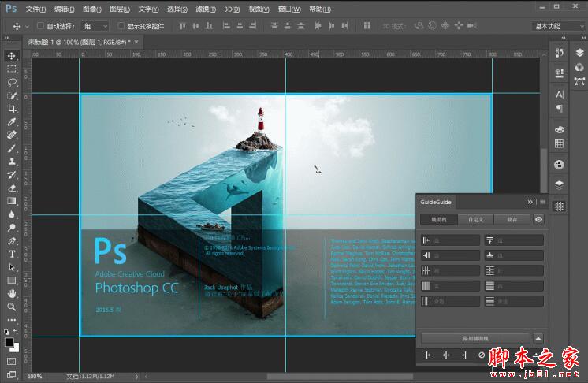Select the Healing Brush tool
The height and width of the screenshot is (383, 588).
[12, 135]
